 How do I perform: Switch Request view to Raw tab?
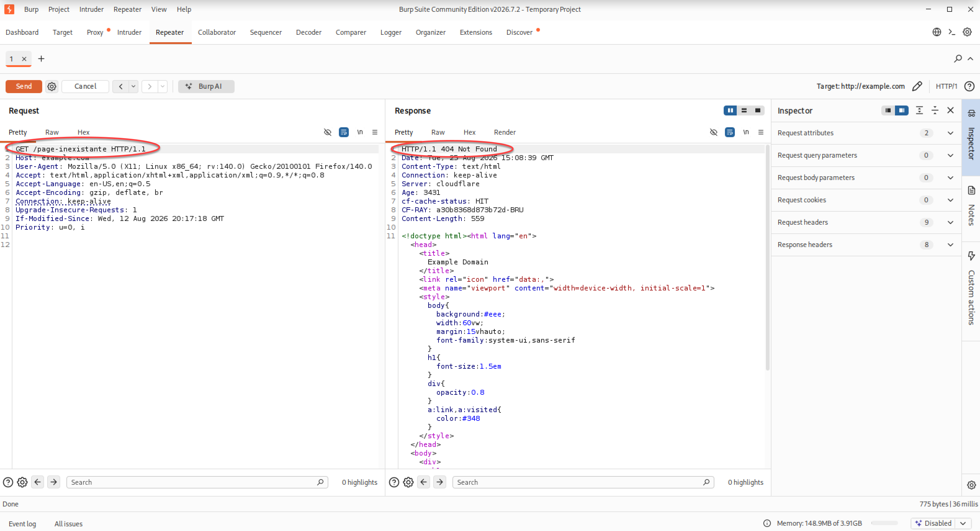(x=52, y=132)
